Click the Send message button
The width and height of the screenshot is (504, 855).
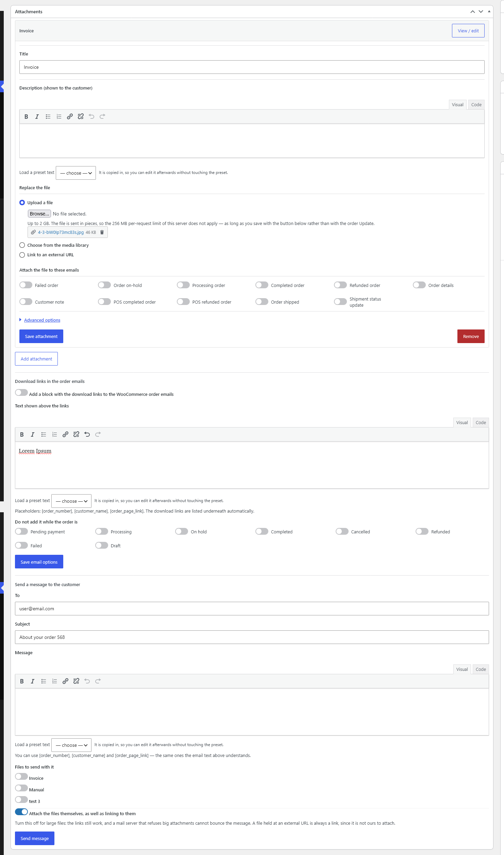(35, 838)
